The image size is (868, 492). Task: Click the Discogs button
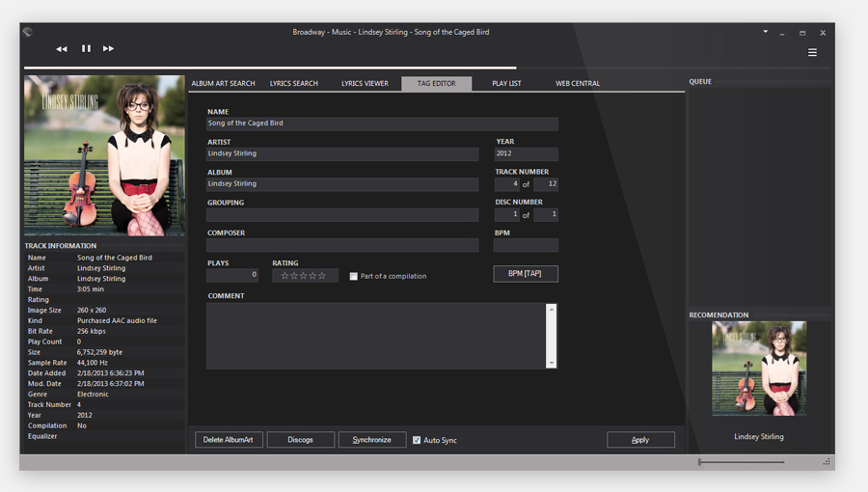301,440
